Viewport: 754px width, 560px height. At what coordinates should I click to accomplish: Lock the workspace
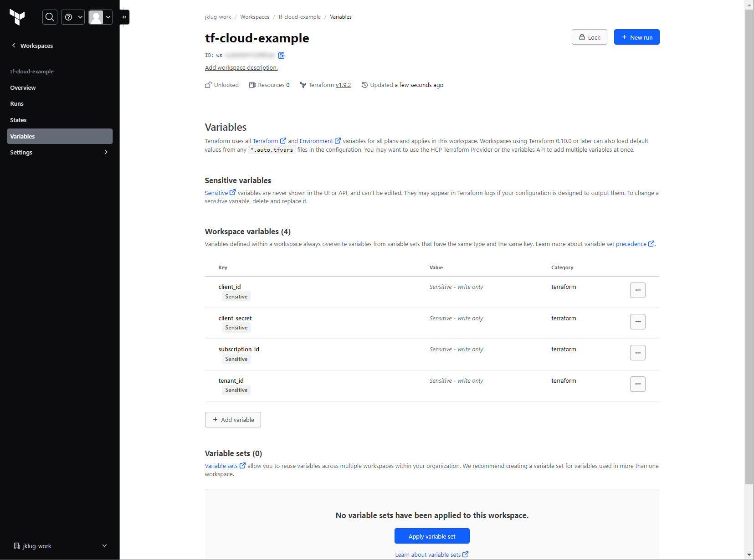[x=589, y=37]
